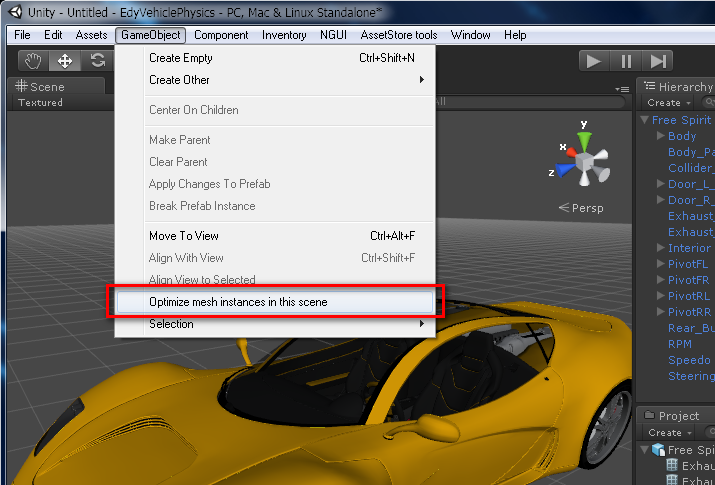
Task: Select Free Spirit prefab icon in Project
Action: 658,450
